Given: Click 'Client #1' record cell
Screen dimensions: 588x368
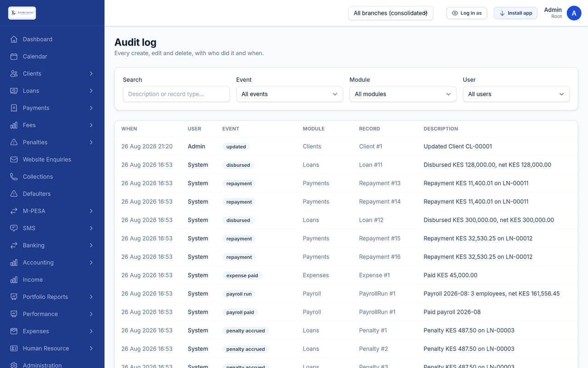Looking at the screenshot, I should pos(371,146).
